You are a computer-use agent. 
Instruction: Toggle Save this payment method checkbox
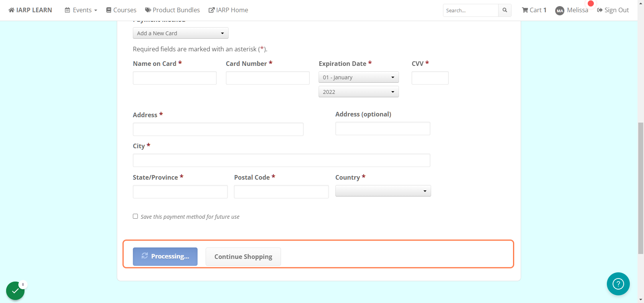click(x=136, y=216)
